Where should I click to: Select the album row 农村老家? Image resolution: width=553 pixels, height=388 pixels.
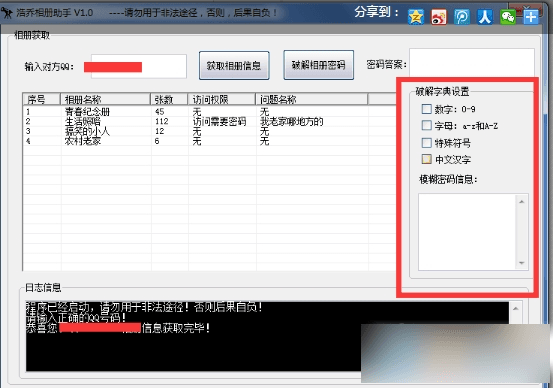[x=209, y=141]
